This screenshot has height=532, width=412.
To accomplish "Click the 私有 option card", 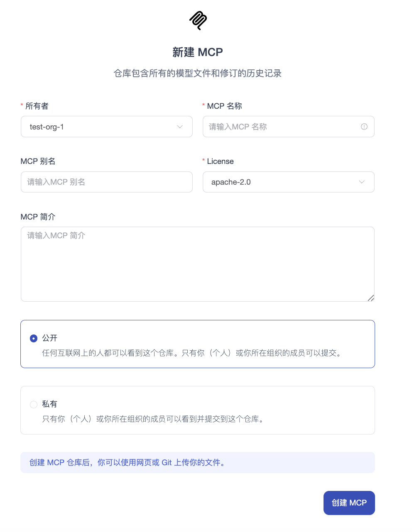I will (x=197, y=410).
